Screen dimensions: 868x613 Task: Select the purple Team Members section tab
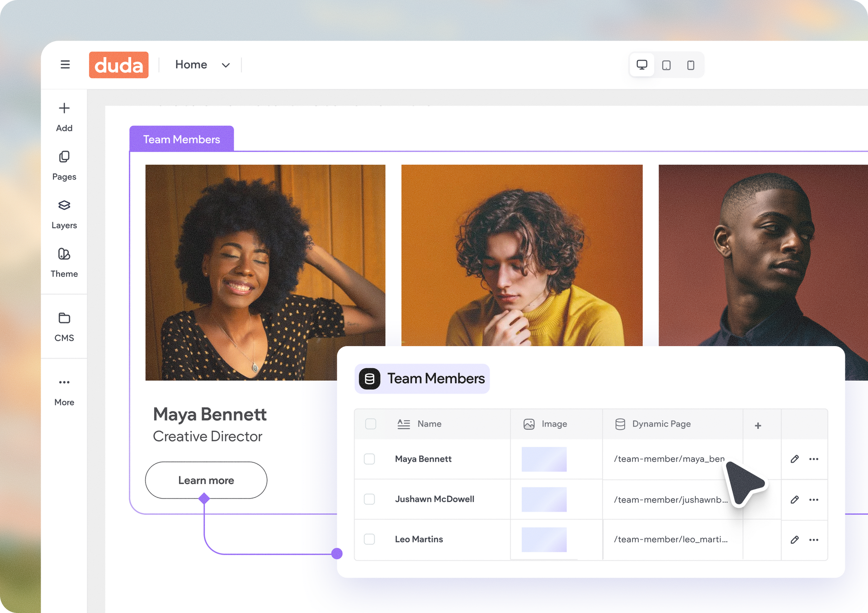click(x=182, y=139)
